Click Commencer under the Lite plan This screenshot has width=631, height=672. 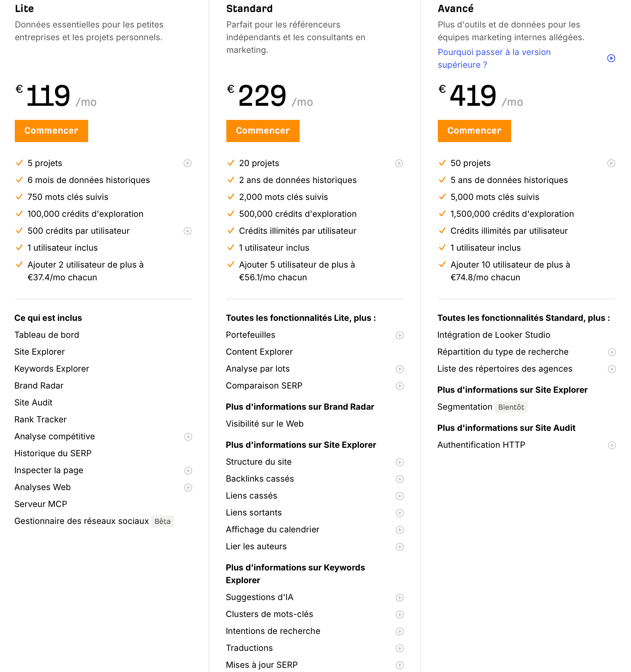coord(51,131)
